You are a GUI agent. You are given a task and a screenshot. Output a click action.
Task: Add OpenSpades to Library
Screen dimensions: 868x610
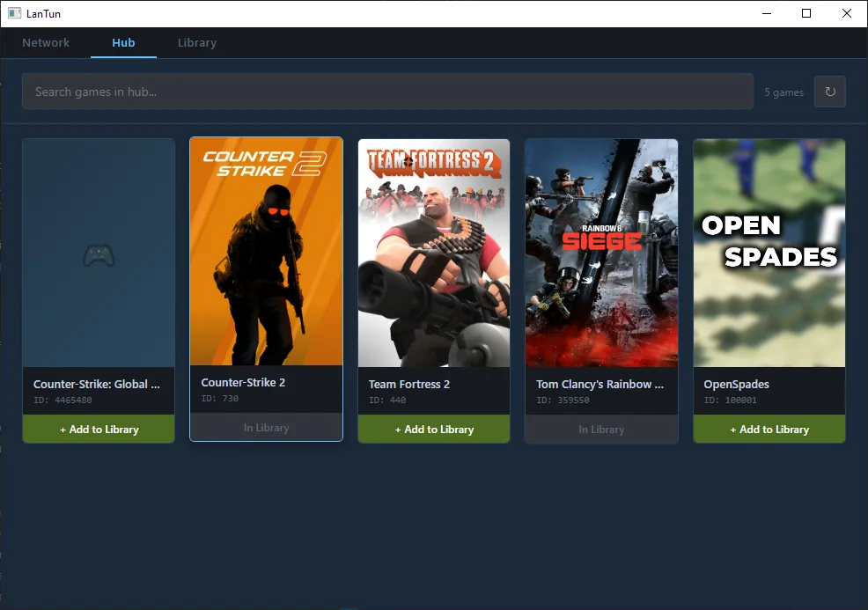tap(769, 429)
